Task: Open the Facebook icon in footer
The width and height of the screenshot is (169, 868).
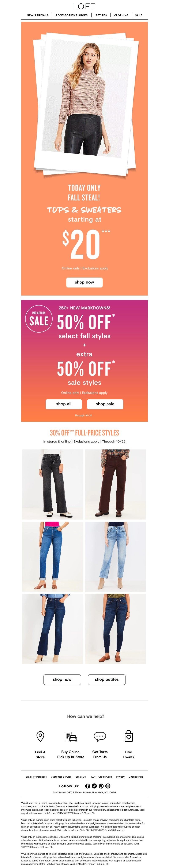Action: [x=87, y=786]
